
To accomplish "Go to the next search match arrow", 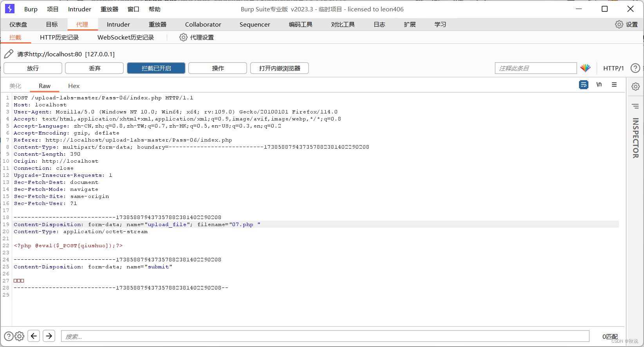I will [x=49, y=336].
